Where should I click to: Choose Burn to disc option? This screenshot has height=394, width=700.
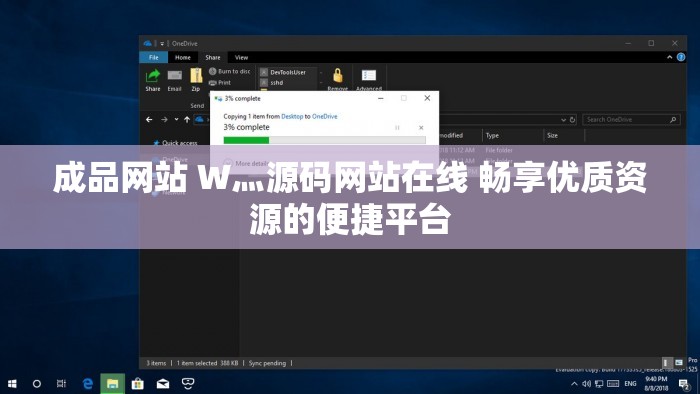click(x=230, y=71)
